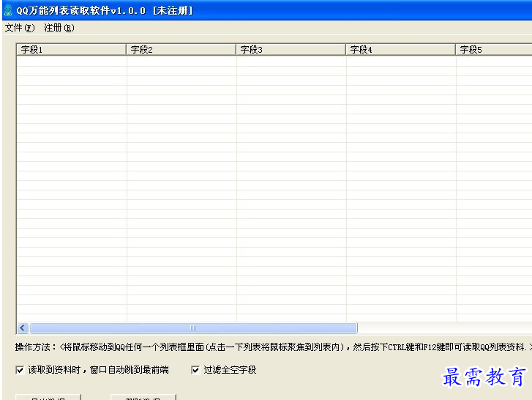
Task: Click the app icon in the title bar
Action: point(8,10)
